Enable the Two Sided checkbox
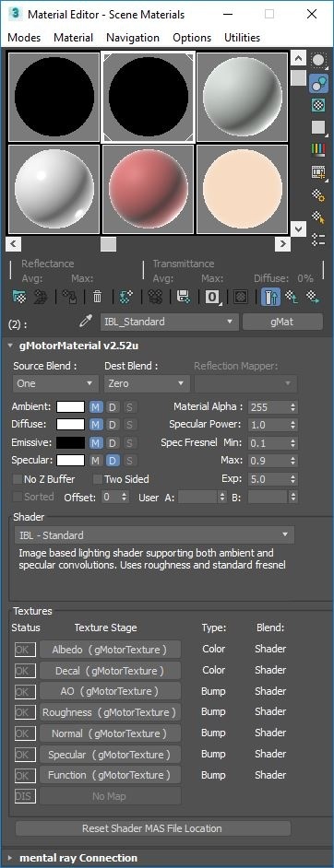 click(x=98, y=479)
